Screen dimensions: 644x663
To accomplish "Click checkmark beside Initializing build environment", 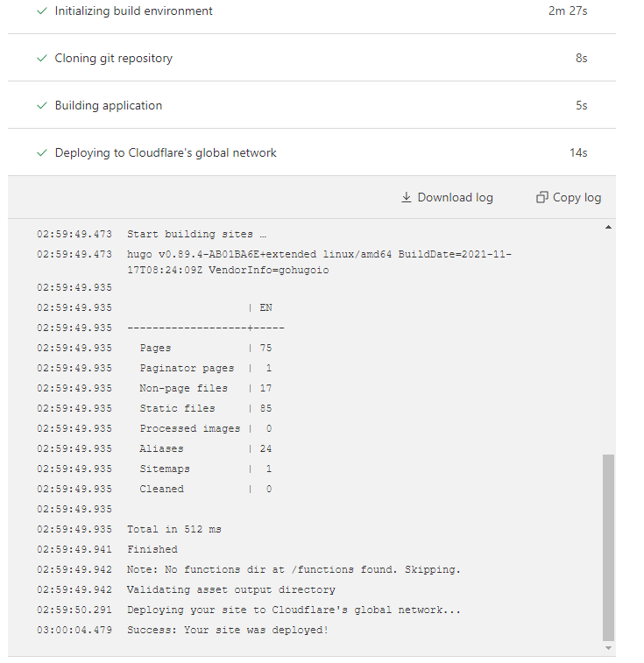I will click(x=41, y=11).
